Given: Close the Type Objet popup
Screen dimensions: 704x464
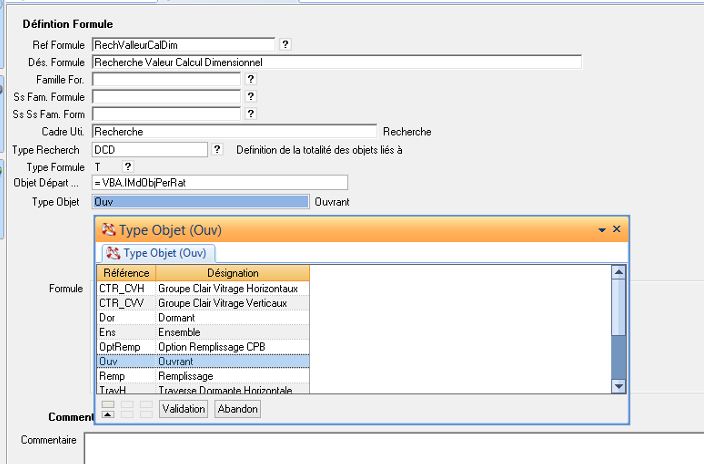Looking at the screenshot, I should (617, 229).
